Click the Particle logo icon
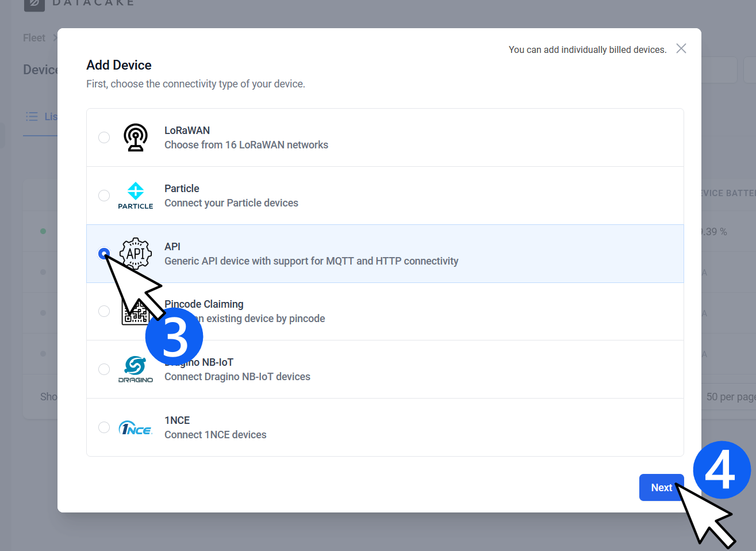Viewport: 756px width, 551px height. [x=136, y=196]
